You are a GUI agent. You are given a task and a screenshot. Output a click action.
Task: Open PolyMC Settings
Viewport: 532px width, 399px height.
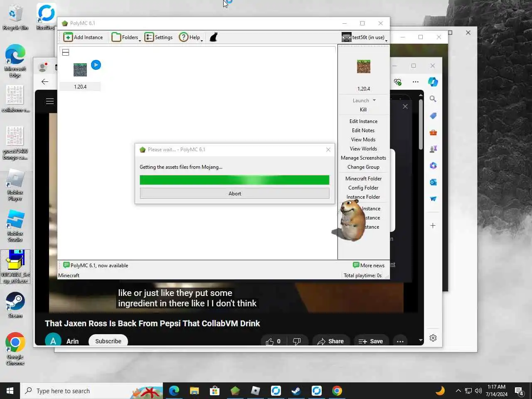(158, 37)
